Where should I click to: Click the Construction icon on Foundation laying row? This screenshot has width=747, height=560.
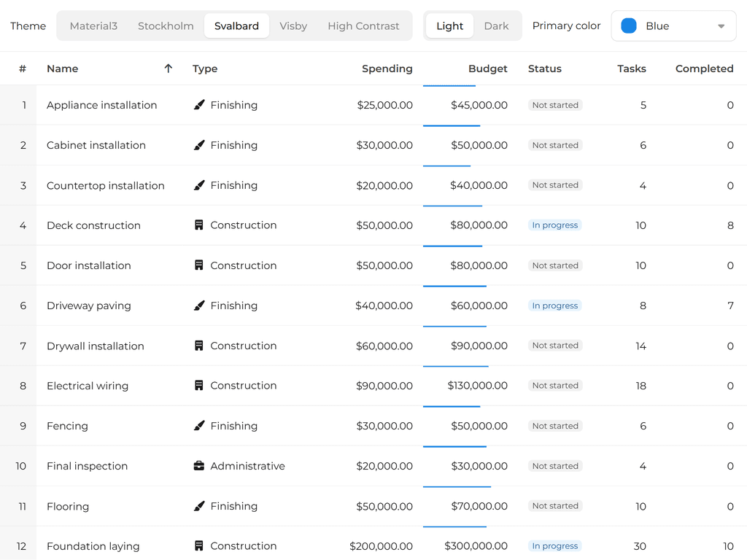click(x=198, y=545)
